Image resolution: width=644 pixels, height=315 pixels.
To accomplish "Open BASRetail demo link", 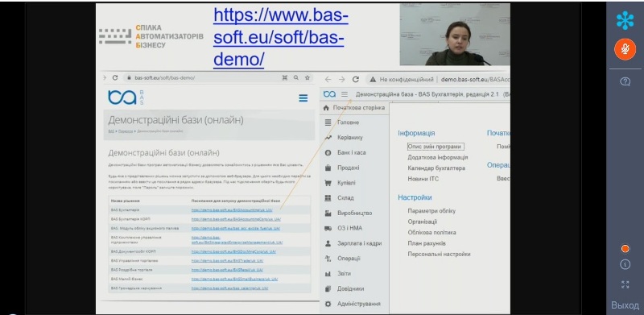I will [227, 270].
